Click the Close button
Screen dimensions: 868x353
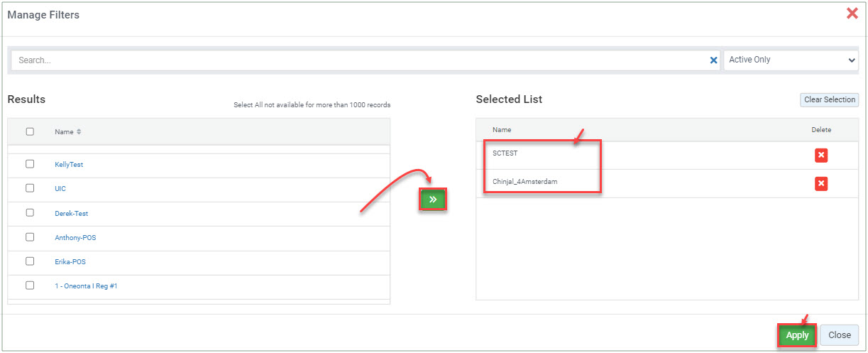tap(840, 335)
